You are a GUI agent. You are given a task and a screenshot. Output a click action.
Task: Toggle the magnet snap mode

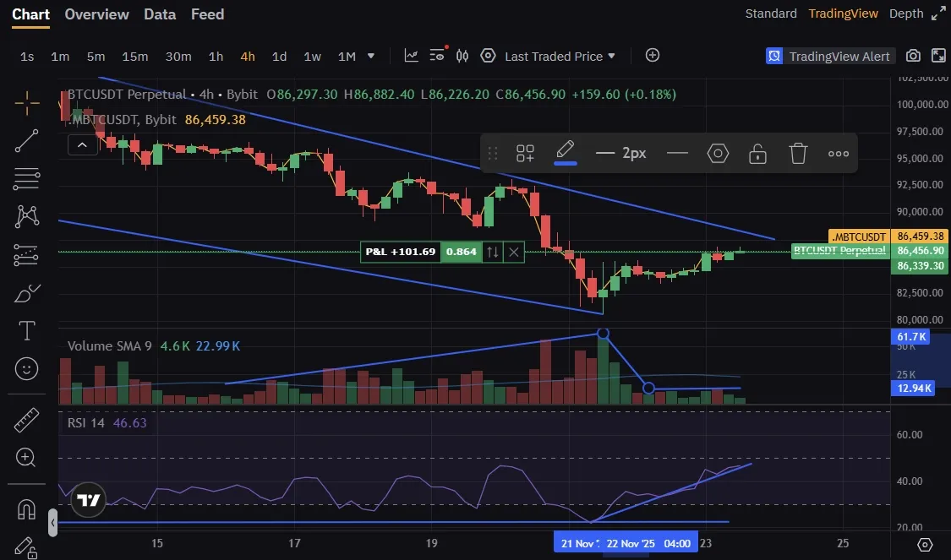point(26,509)
